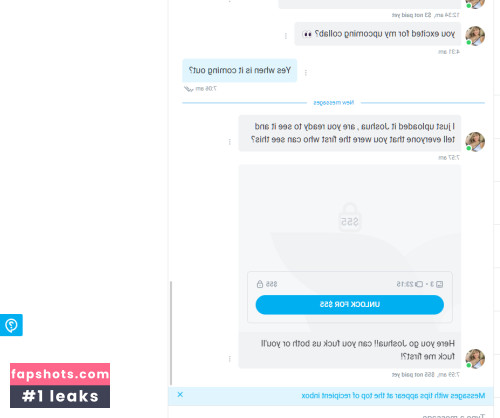Click the blue help question-mark icon
Screen dimensions: 500x418
(11, 325)
